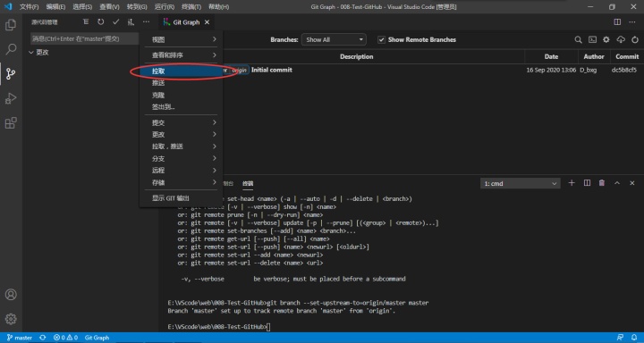The width and height of the screenshot is (644, 343).
Task: Select 推送 in the context menu
Action: point(181,83)
